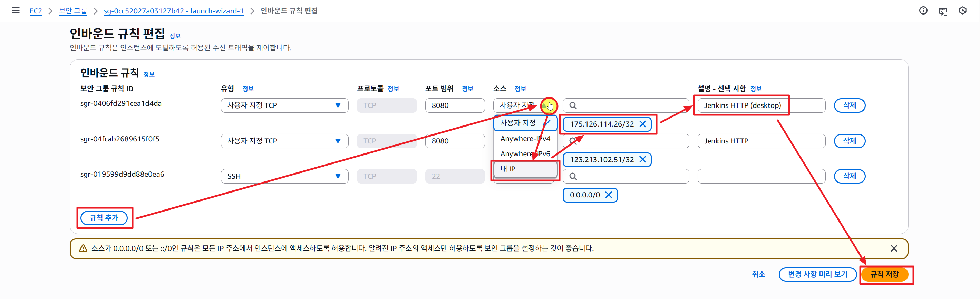Click the '규칙 추가' button

(x=104, y=218)
